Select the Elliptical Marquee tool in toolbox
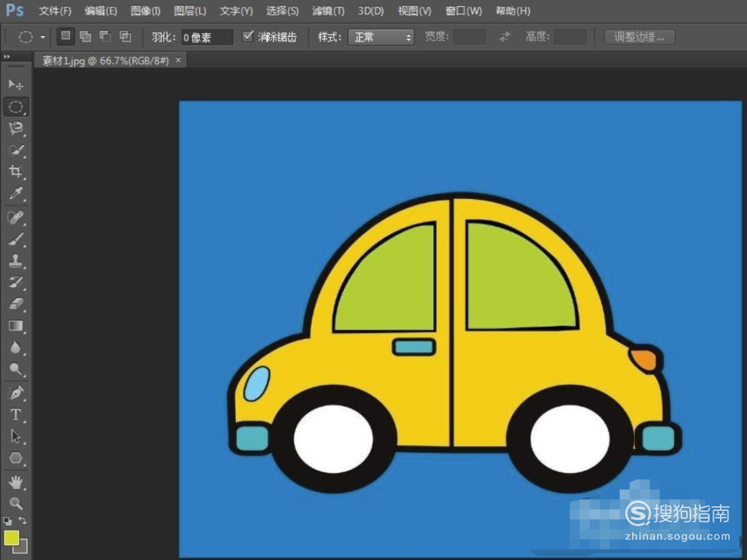747x560 pixels. point(16,106)
